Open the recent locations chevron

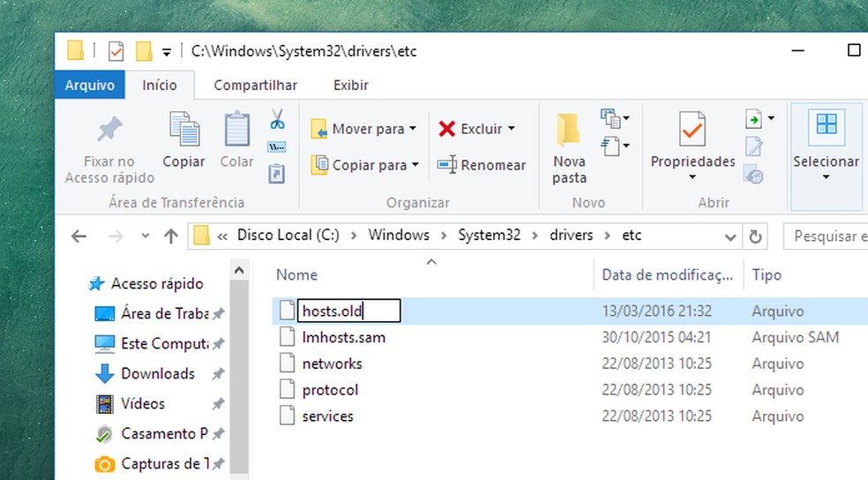(145, 236)
